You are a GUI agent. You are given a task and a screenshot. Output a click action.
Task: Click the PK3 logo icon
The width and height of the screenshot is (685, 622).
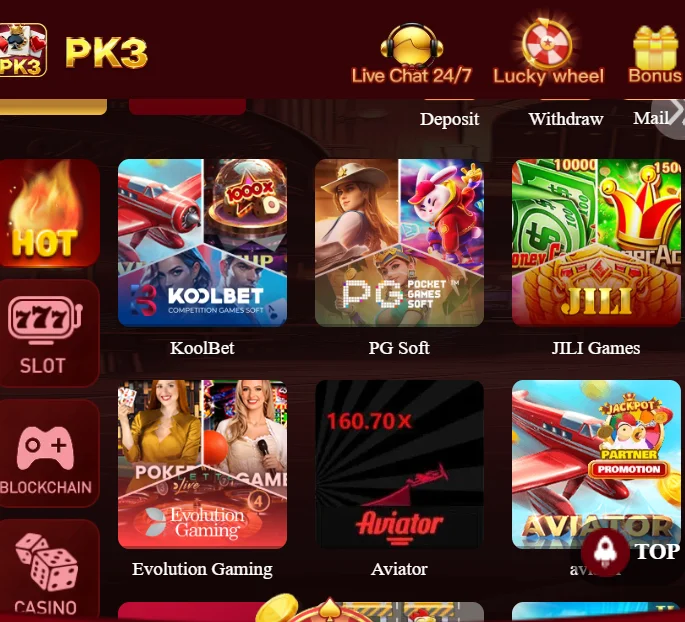tap(23, 50)
